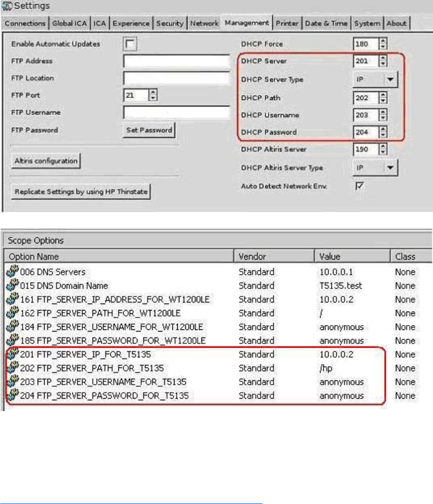
Task: Click the icon for option 161 FTP_SERVER_IP_ADDRESS_FOR_WT1200LE
Action: point(12,299)
